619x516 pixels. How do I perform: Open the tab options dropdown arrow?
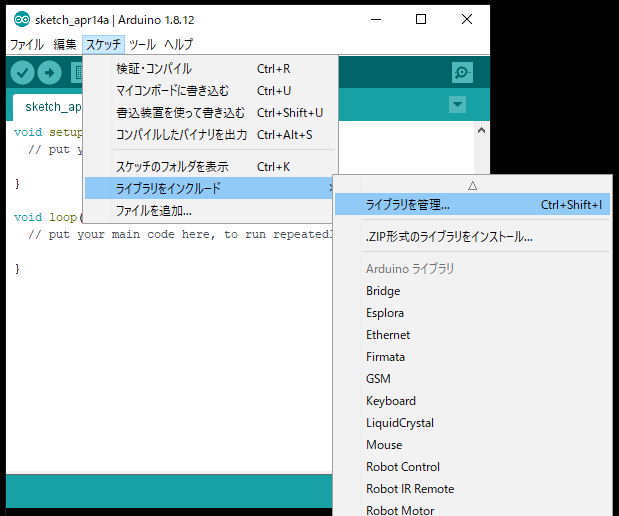458,105
